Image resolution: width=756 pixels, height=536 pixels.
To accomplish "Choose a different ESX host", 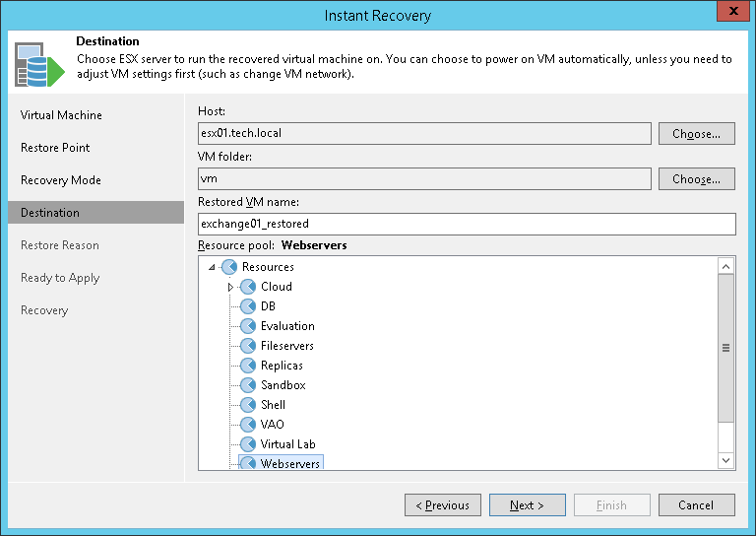I will pos(696,134).
